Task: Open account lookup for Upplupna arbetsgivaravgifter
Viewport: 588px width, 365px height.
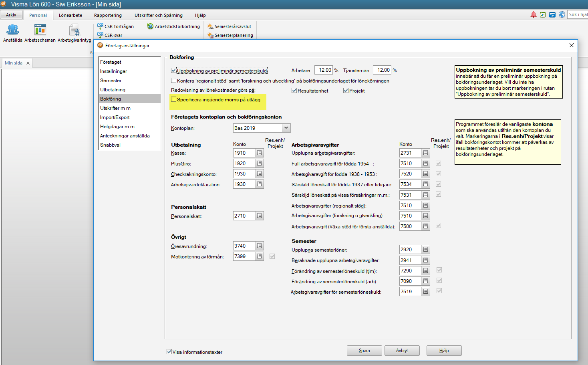Action: click(426, 153)
